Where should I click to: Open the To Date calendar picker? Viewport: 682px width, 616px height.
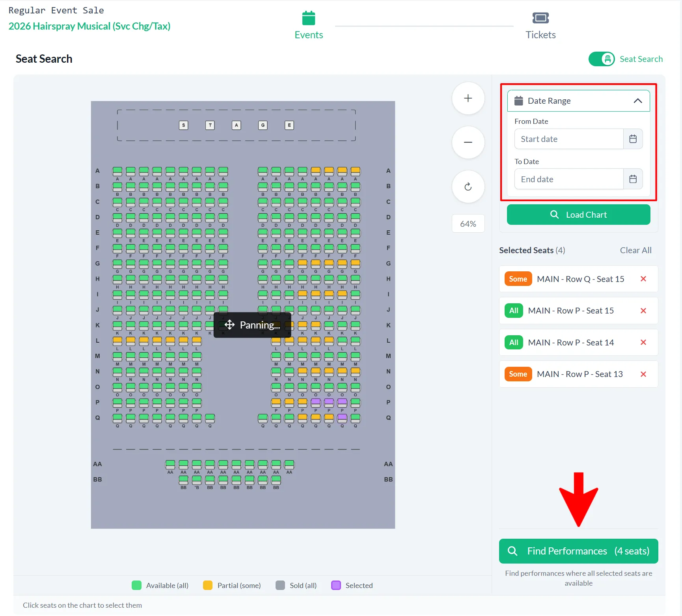[633, 179]
